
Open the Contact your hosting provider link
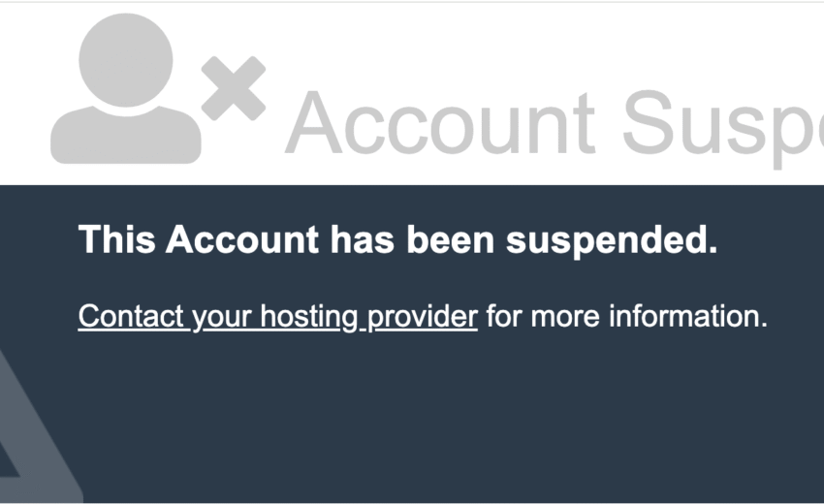(277, 317)
